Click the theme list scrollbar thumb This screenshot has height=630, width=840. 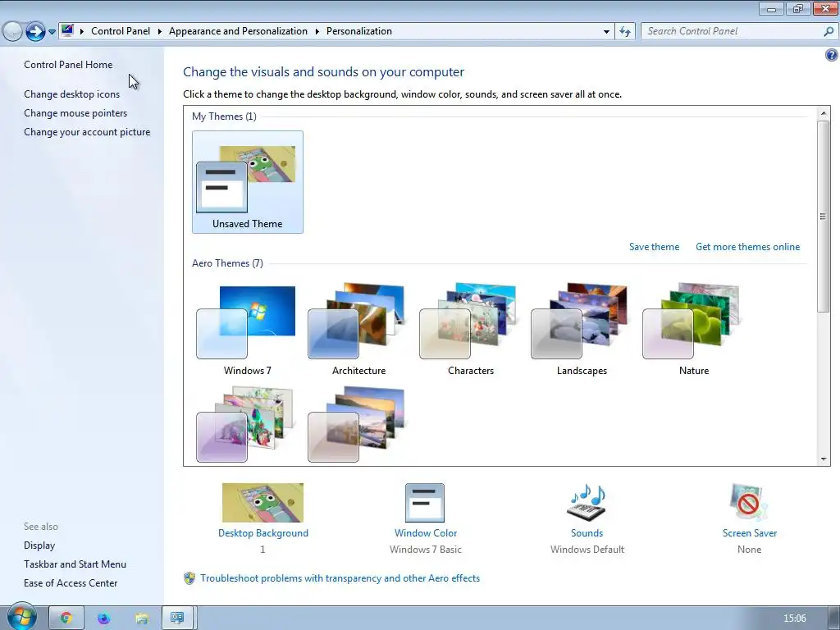[824, 217]
